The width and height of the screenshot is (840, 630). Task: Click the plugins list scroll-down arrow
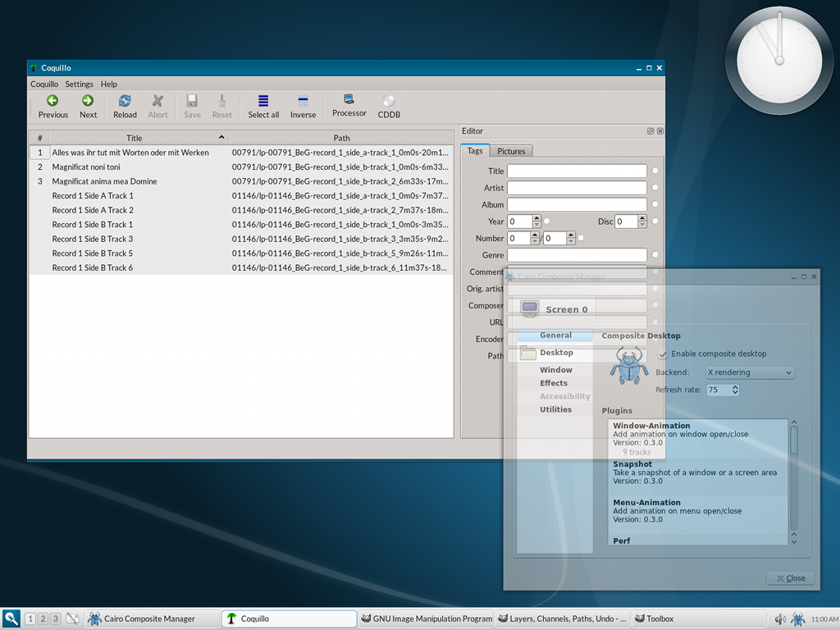tap(794, 541)
